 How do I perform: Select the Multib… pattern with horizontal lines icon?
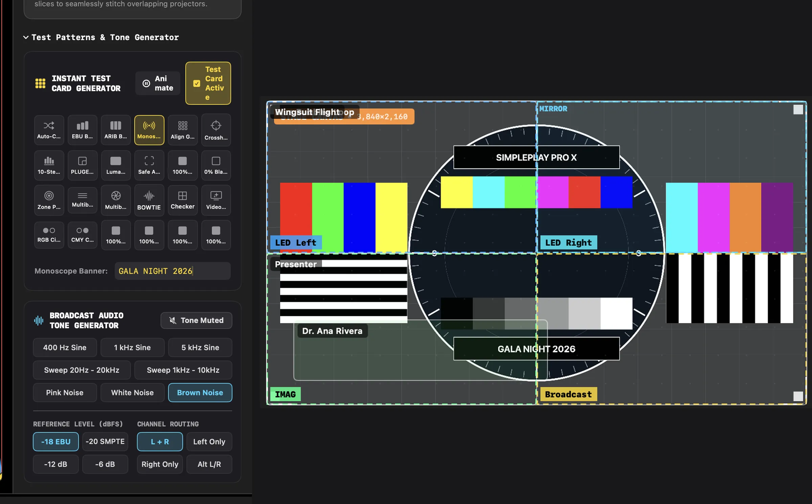coord(82,200)
